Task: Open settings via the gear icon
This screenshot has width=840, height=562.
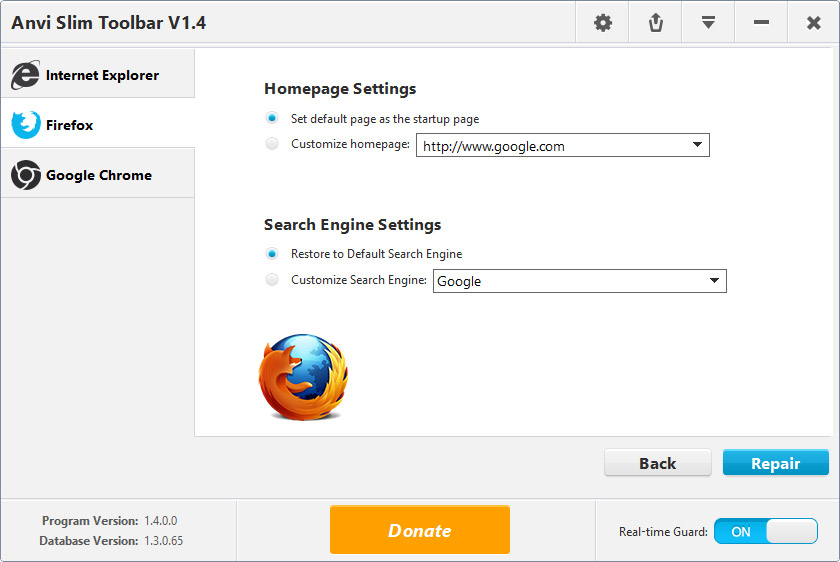Action: (603, 23)
